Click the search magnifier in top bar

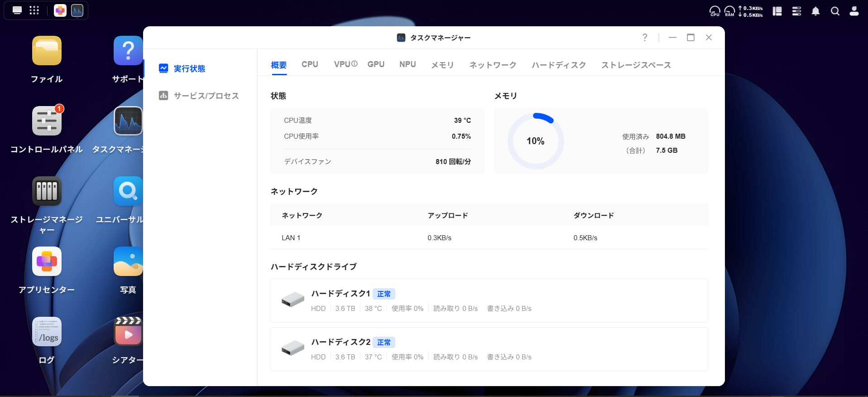point(835,11)
